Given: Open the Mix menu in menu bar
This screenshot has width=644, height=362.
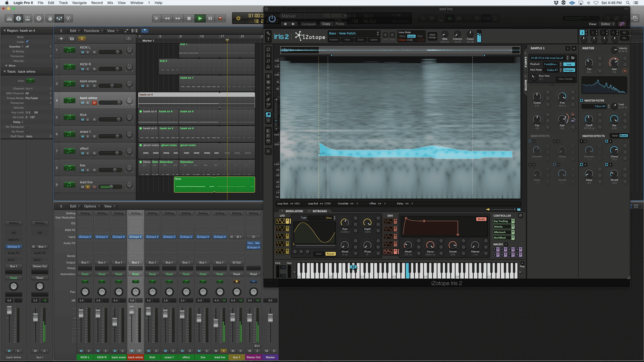Looking at the screenshot, I should point(110,3).
